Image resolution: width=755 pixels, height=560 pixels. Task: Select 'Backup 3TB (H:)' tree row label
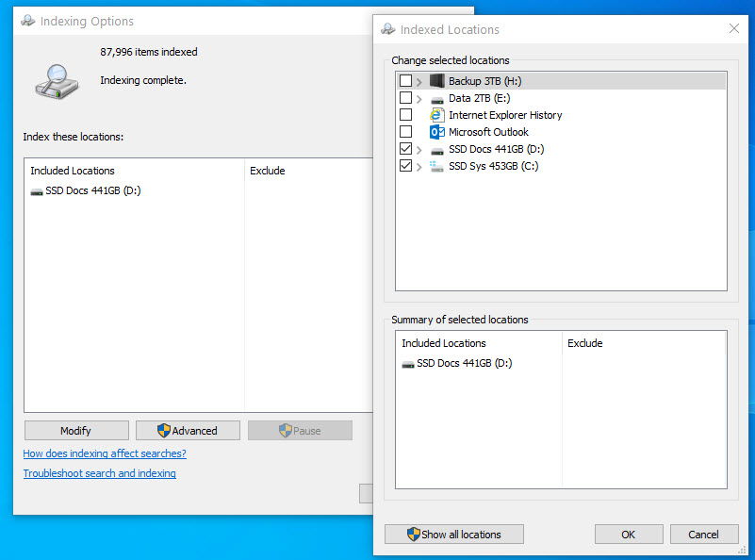(x=484, y=81)
